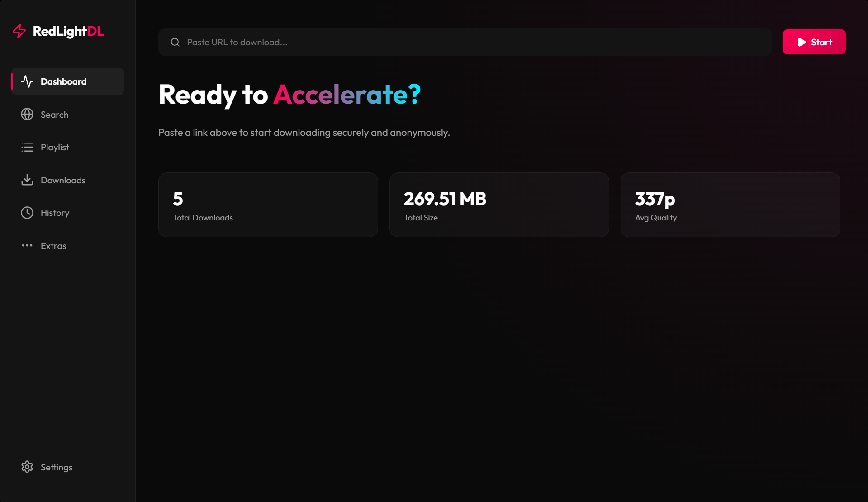
Task: Click the 337p Avg Quality card
Action: point(730,205)
